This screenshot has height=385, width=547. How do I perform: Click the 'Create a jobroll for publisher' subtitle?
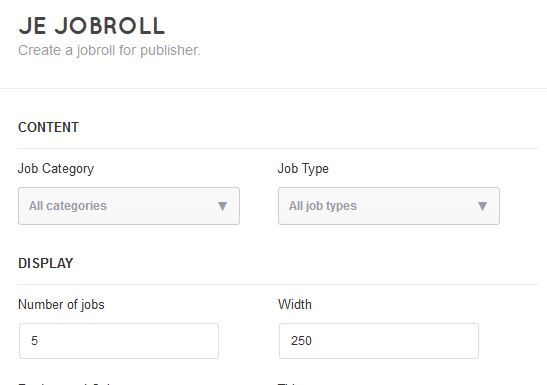[x=109, y=50]
